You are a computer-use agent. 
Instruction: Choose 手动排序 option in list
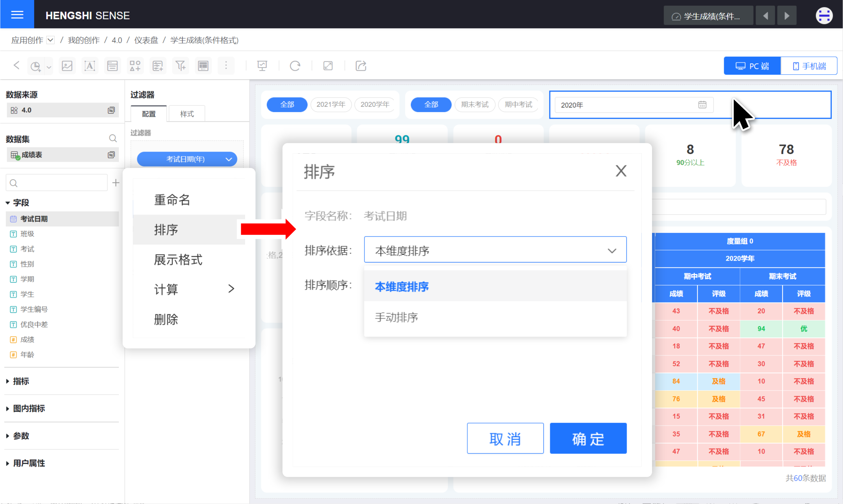click(x=396, y=318)
